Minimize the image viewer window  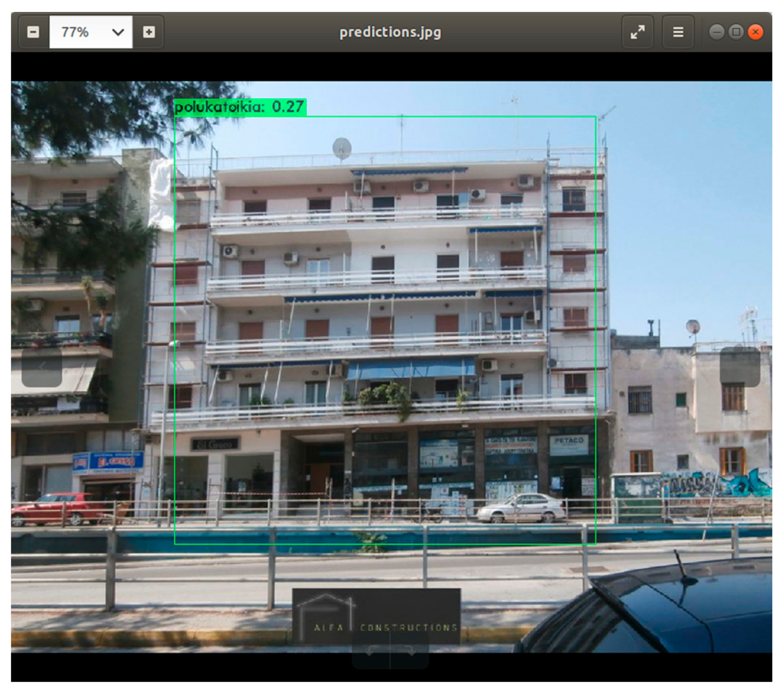click(716, 32)
